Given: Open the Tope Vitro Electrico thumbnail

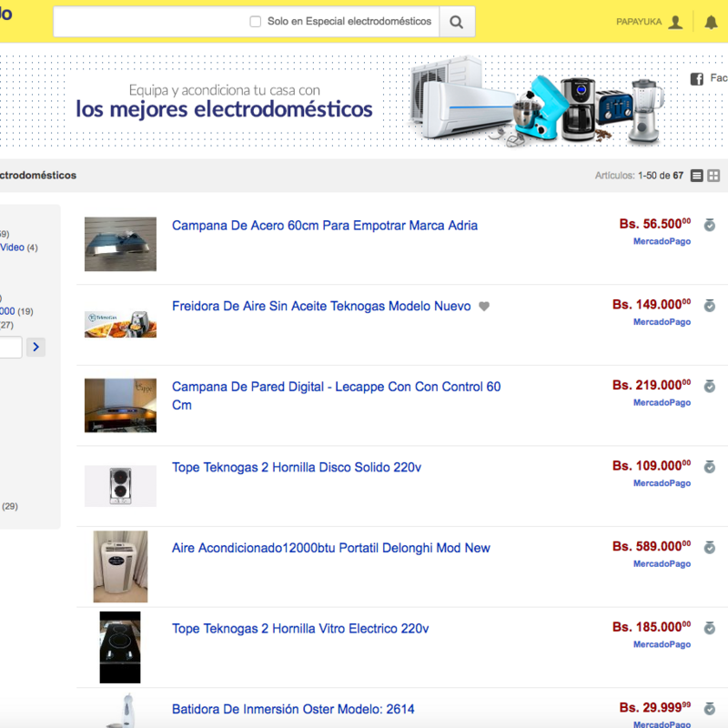Looking at the screenshot, I should pos(120,647).
